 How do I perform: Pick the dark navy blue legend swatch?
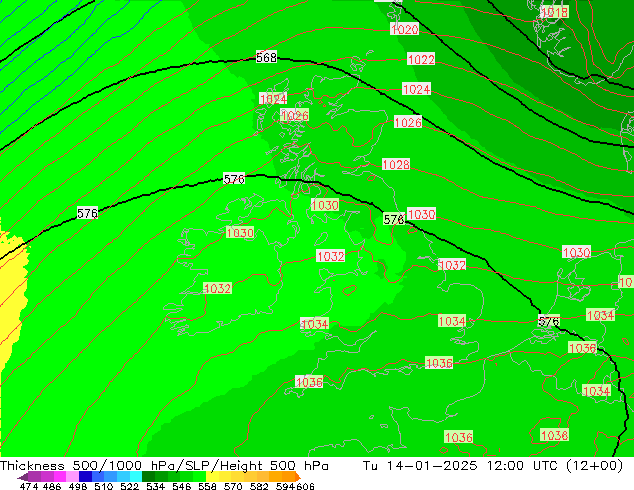pyautogui.click(x=85, y=476)
